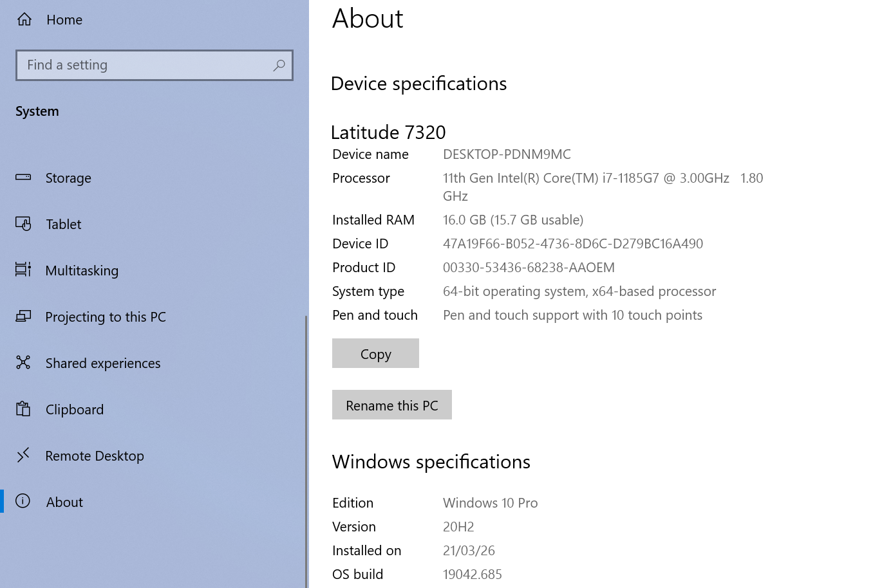Click the Shared experiences icon
This screenshot has width=882, height=588.
point(23,362)
